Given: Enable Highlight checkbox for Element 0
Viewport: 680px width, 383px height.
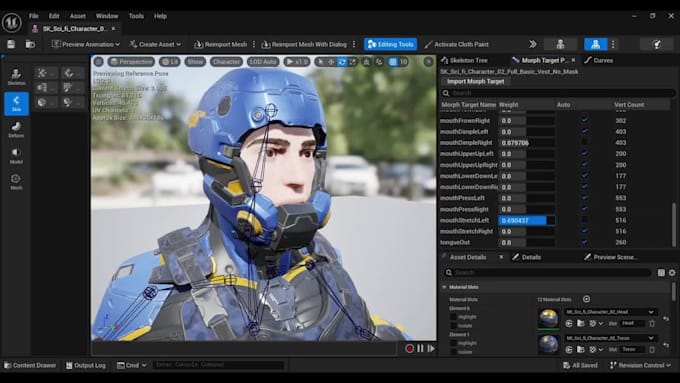Looking at the screenshot, I should (x=453, y=317).
